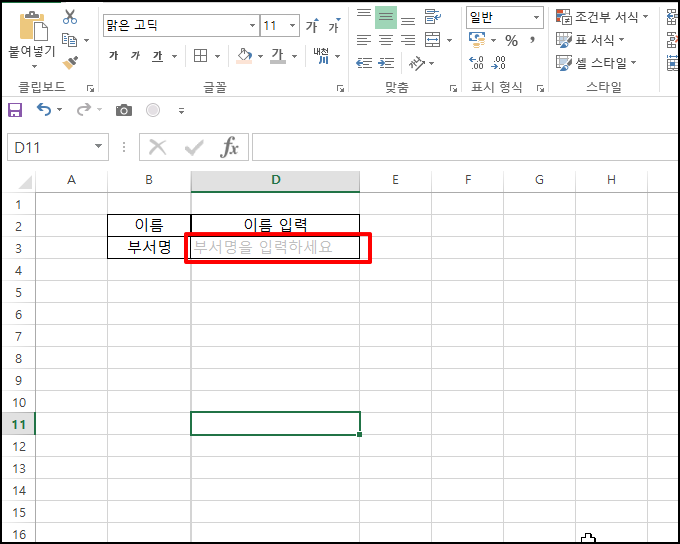Apply font color 가 button

(278, 56)
